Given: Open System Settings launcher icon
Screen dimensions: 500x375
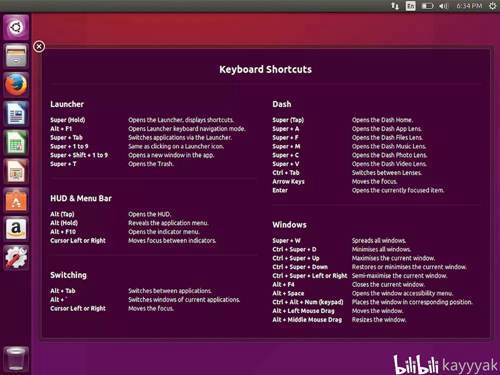Looking at the screenshot, I should [x=16, y=258].
